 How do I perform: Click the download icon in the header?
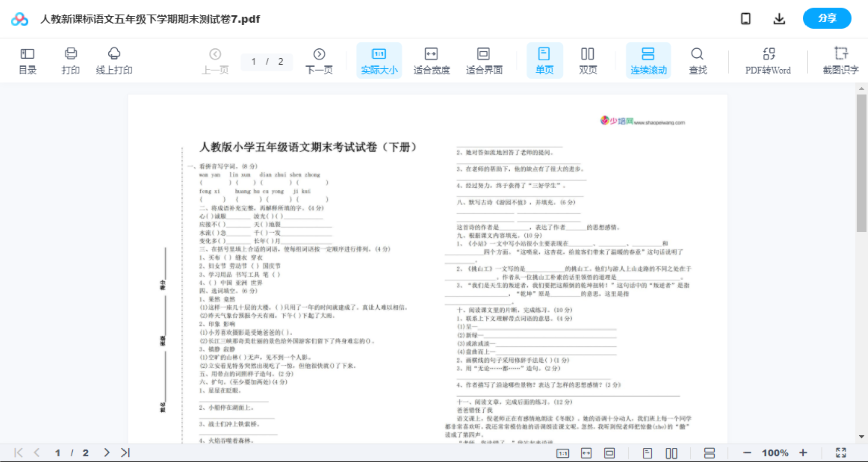779,18
